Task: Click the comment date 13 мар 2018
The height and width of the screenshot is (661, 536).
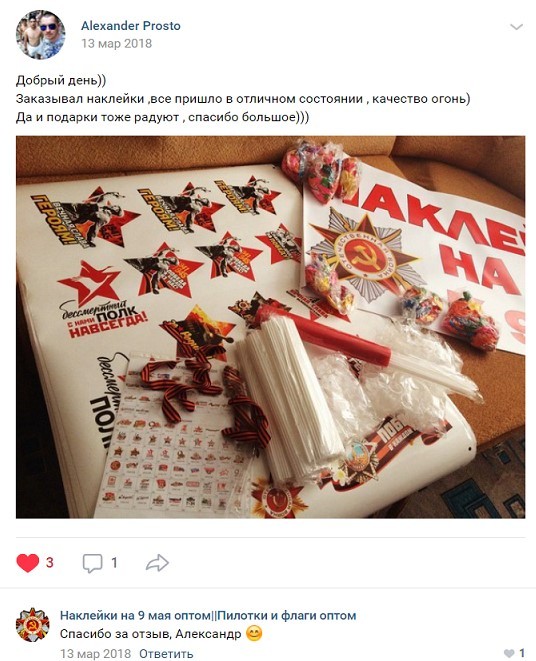Action: tap(95, 654)
